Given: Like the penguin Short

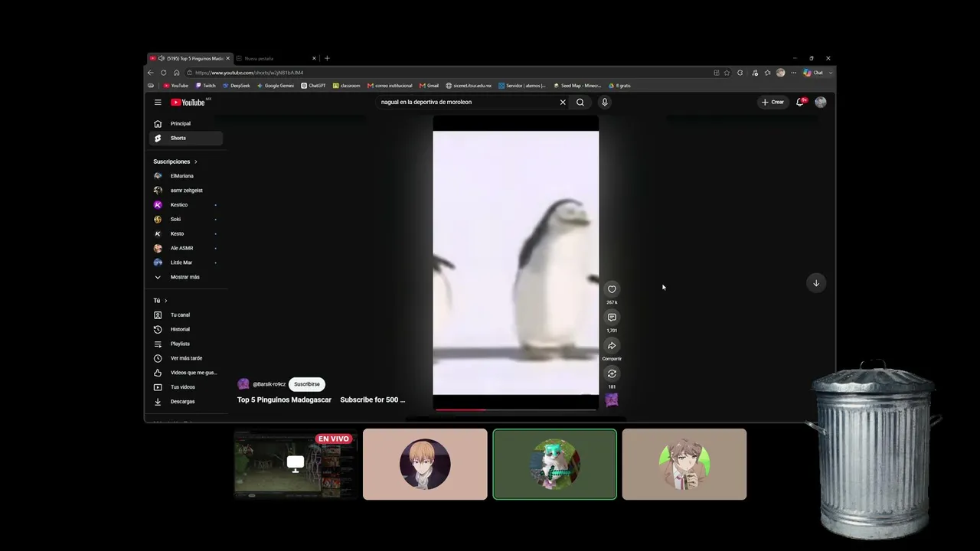Looking at the screenshot, I should (x=612, y=289).
